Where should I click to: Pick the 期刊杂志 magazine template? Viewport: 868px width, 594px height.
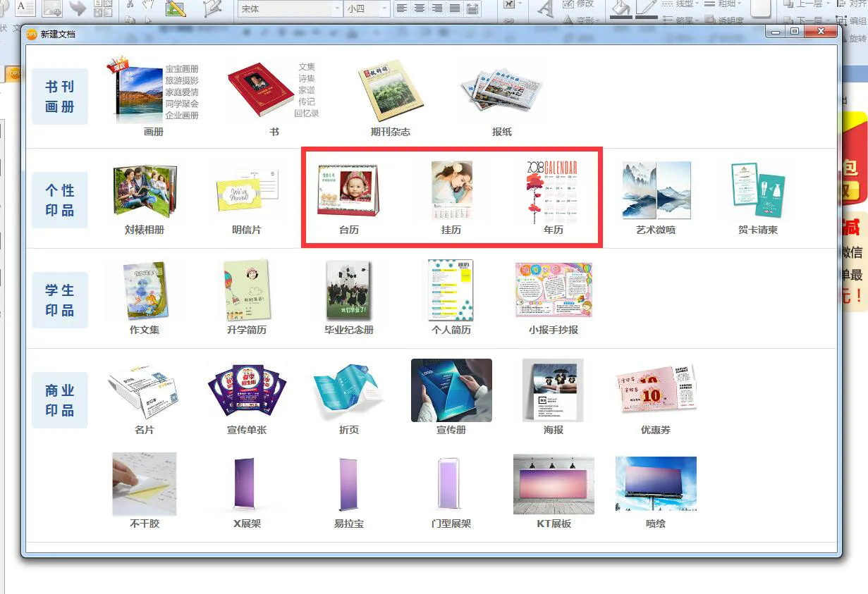click(390, 92)
